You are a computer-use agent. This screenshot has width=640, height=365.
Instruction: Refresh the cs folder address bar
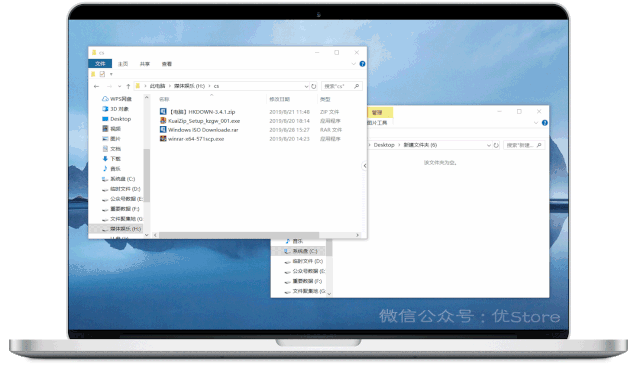click(x=313, y=86)
